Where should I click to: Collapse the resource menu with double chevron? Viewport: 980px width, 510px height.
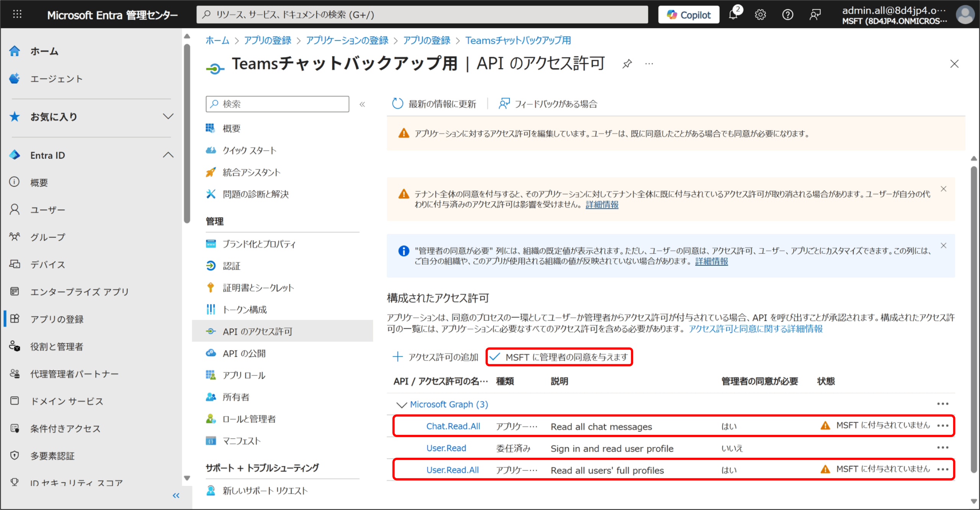pyautogui.click(x=362, y=104)
